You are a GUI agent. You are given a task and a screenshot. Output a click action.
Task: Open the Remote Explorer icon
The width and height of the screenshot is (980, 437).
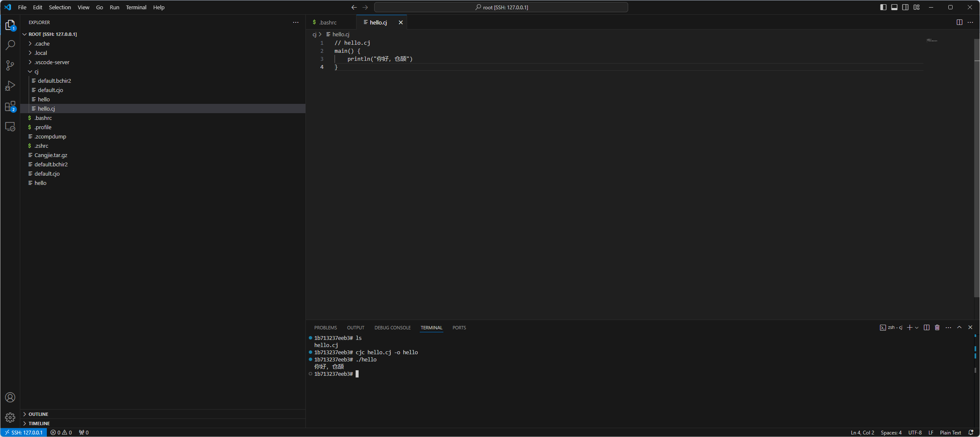pyautogui.click(x=10, y=126)
